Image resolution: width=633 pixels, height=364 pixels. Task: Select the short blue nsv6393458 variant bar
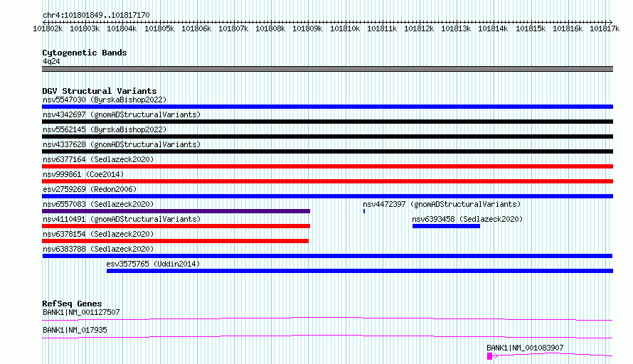tap(446, 226)
